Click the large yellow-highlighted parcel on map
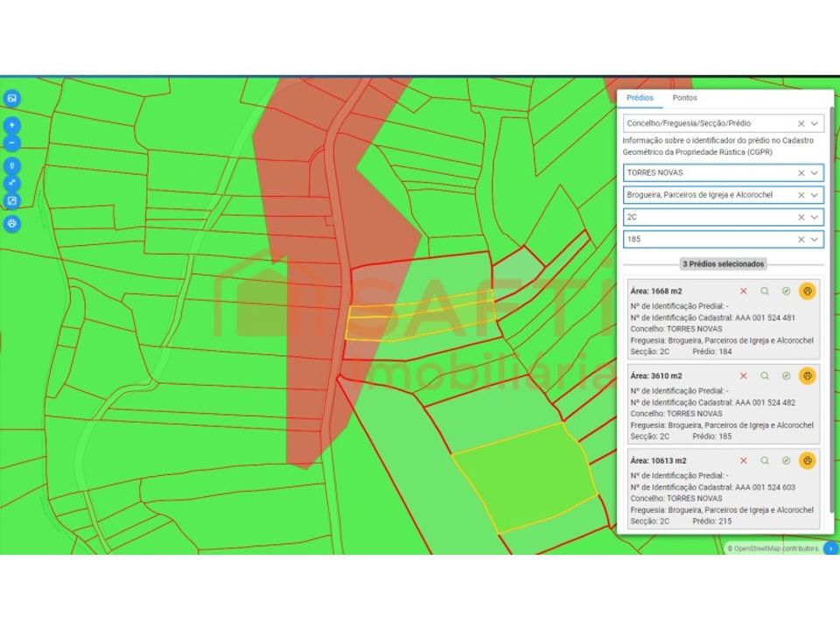Image resolution: width=840 pixels, height=630 pixels. point(525,479)
